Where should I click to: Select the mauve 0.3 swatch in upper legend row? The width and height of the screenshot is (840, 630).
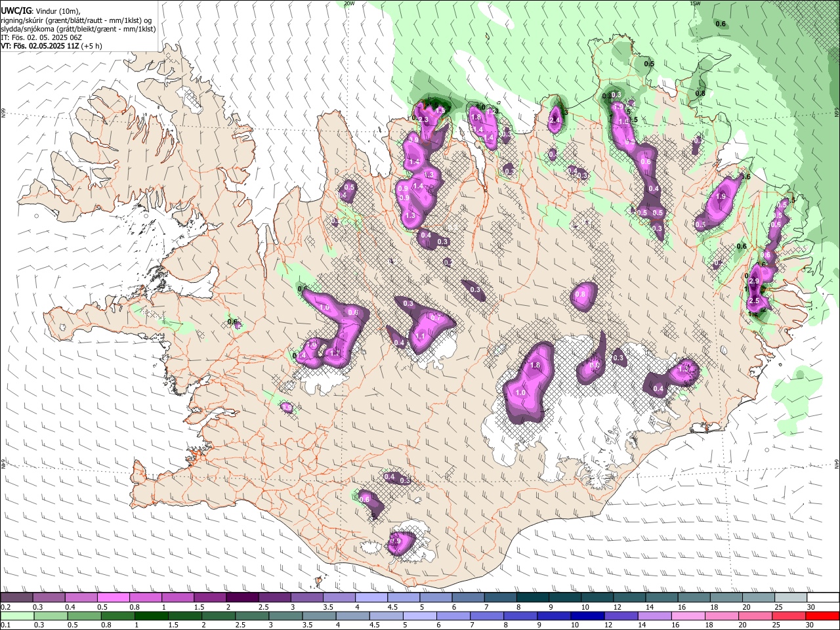[49, 598]
